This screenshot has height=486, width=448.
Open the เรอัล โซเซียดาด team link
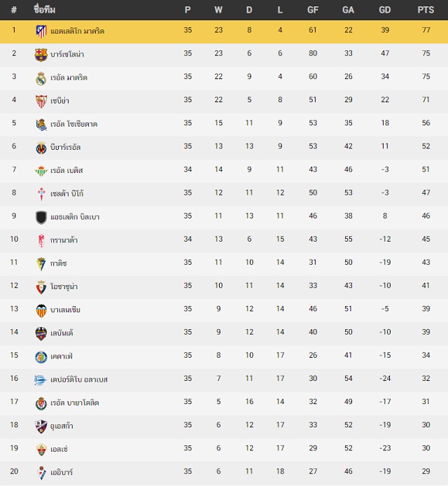[x=73, y=124]
